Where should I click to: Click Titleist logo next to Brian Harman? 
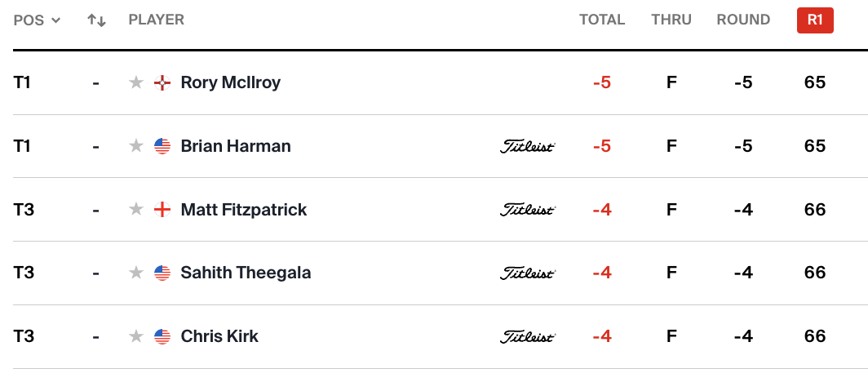coord(527,147)
